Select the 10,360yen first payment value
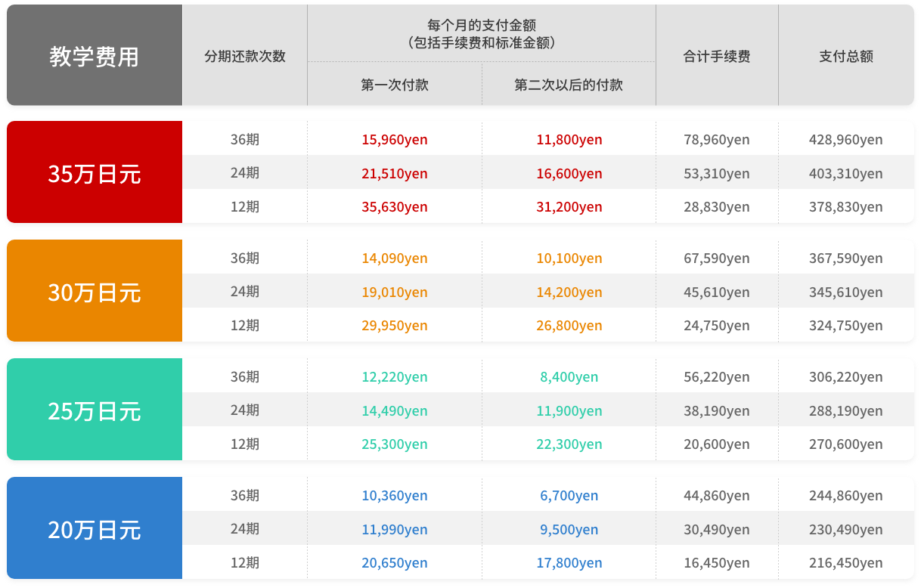 click(395, 496)
